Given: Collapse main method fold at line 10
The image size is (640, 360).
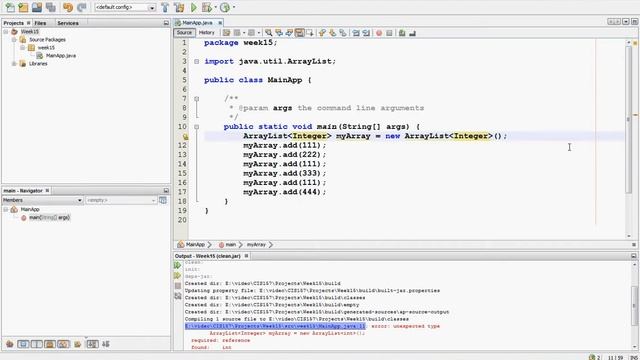Looking at the screenshot, I should (x=197, y=127).
